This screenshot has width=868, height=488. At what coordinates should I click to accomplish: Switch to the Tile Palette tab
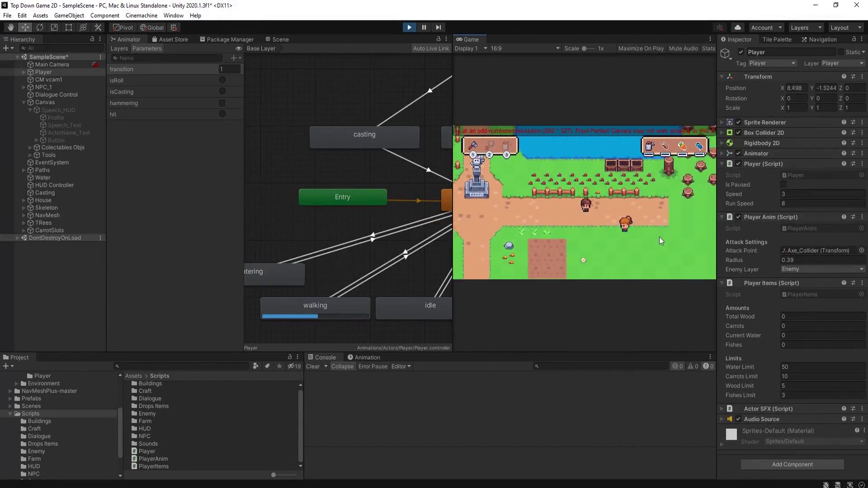777,39
